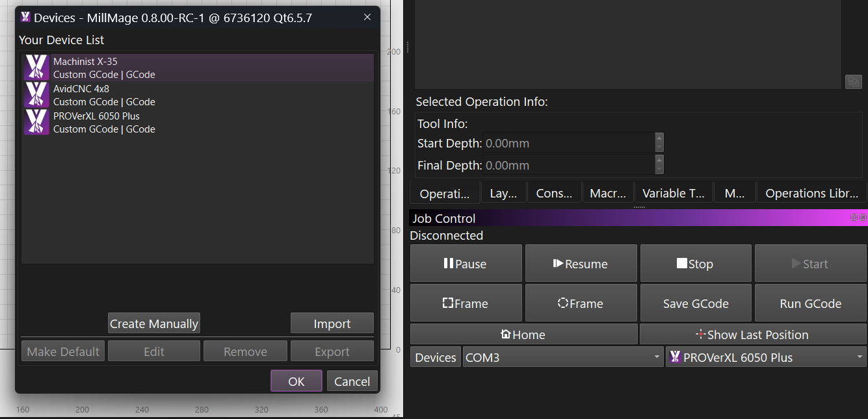Click the Make Default button
The image size is (868, 419).
tap(63, 351)
